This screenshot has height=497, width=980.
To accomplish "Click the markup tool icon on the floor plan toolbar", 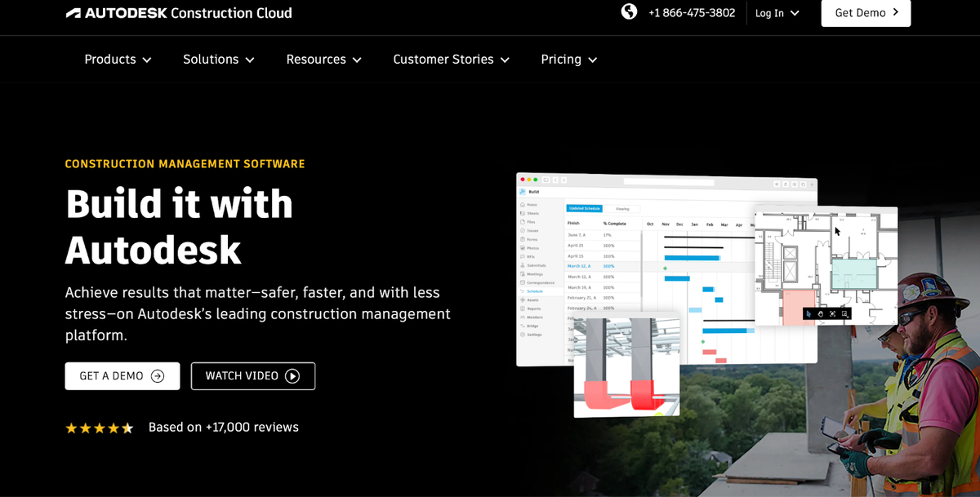I will pyautogui.click(x=844, y=313).
